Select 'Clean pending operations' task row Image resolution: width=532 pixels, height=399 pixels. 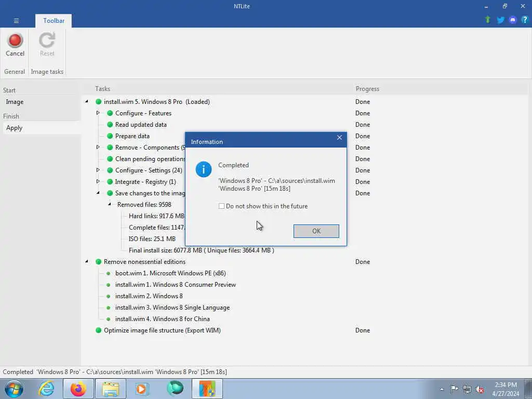click(x=151, y=159)
